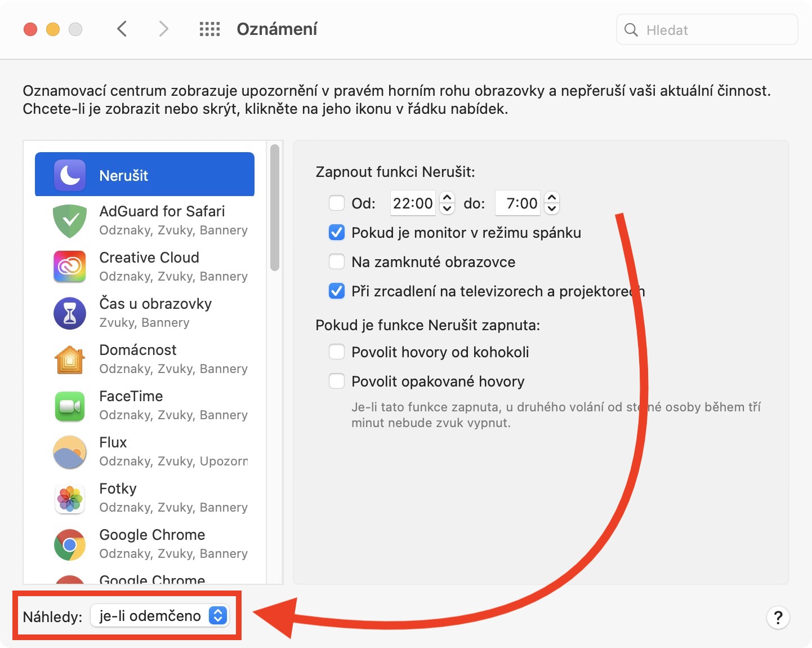Enable the Od scheduled time checkbox
The width and height of the screenshot is (812, 648).
pyautogui.click(x=337, y=203)
